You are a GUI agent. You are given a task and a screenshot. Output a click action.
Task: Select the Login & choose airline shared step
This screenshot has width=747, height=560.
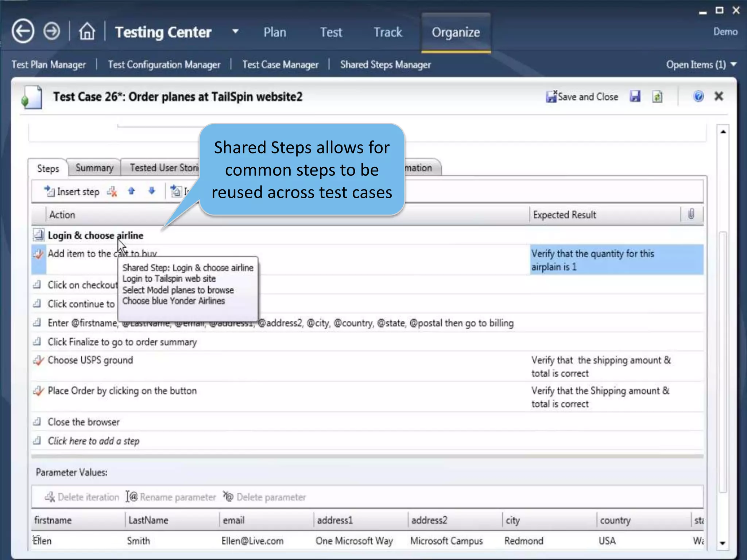coord(96,236)
